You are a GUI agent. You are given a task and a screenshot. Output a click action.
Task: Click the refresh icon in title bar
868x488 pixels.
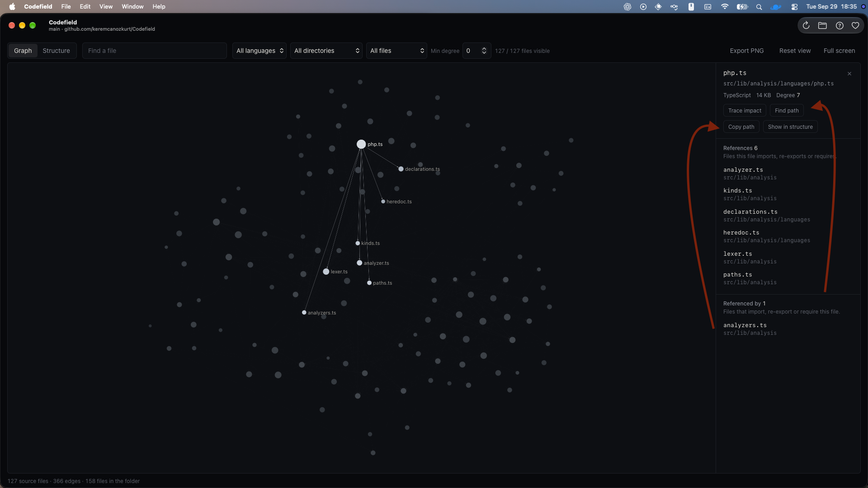806,26
